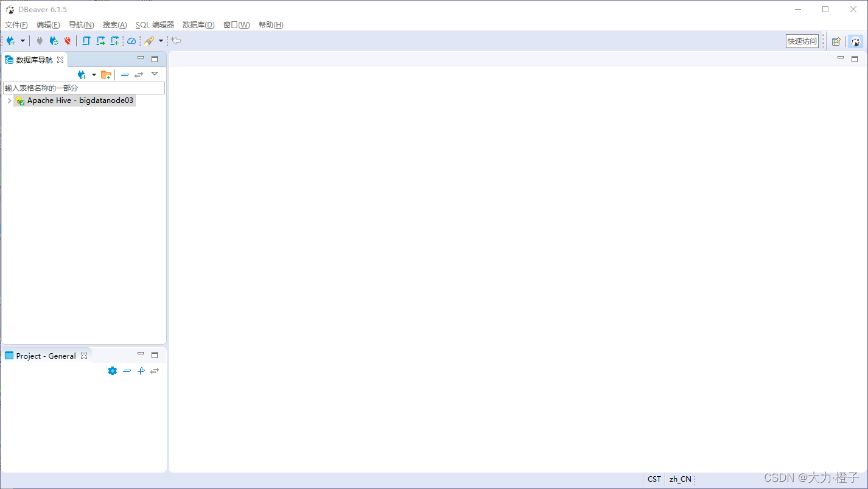The width and height of the screenshot is (868, 489).
Task: Open the 编辑(E) menu
Action: [48, 25]
